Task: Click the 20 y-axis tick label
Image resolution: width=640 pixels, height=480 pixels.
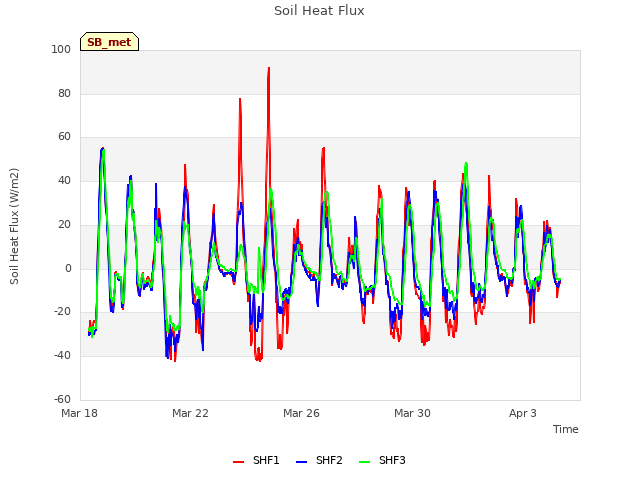Action: (64, 224)
